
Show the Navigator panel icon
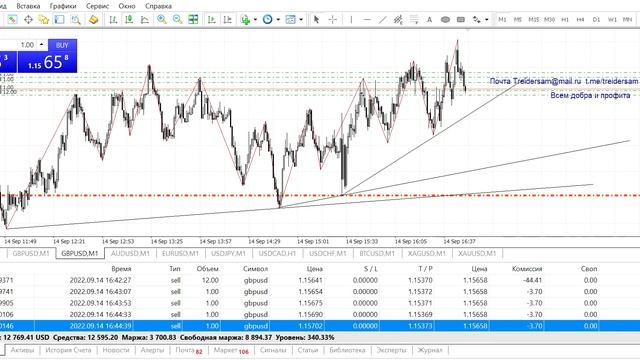coord(44,19)
